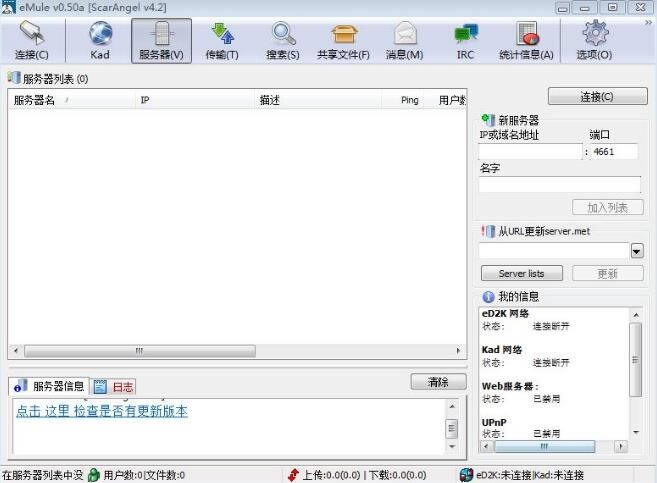Click the icon beside 从URL更新server.met

point(488,231)
